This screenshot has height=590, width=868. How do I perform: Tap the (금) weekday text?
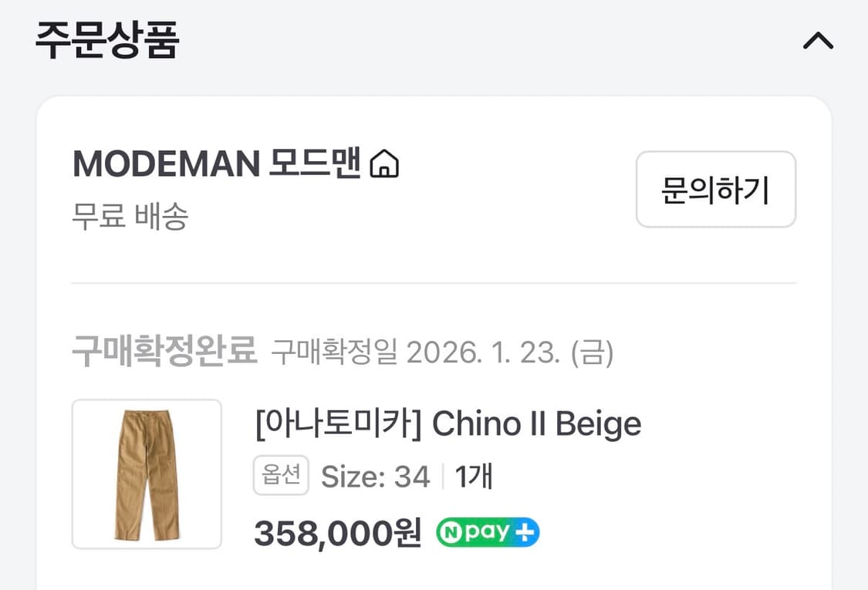[x=592, y=353]
